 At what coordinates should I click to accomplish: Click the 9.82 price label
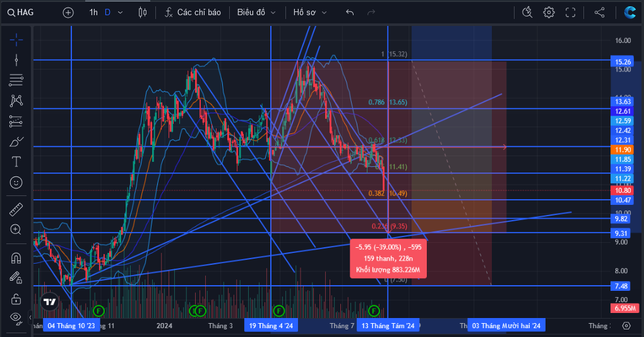[621, 219]
